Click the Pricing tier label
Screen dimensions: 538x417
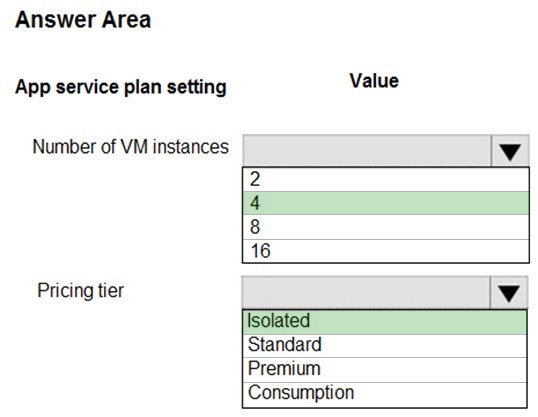pyautogui.click(x=81, y=291)
